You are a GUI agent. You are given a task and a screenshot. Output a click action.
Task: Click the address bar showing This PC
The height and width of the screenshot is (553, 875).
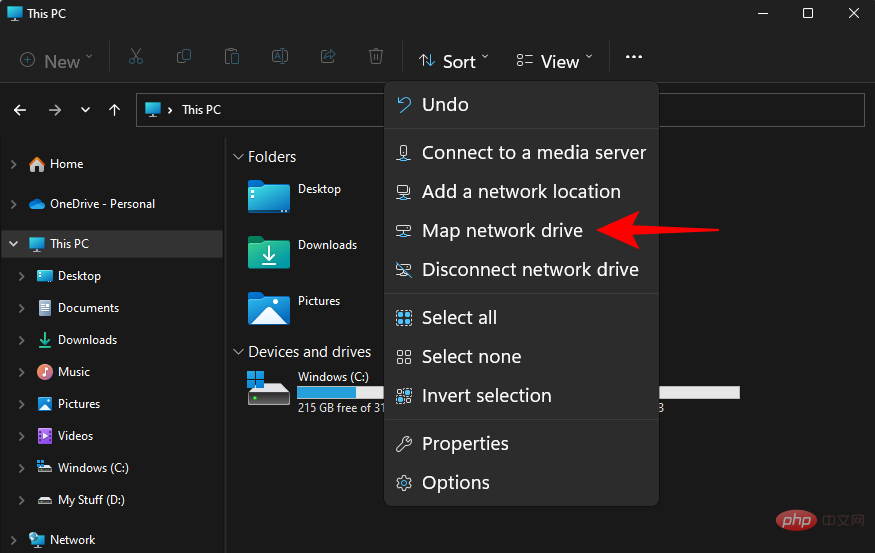click(x=500, y=110)
